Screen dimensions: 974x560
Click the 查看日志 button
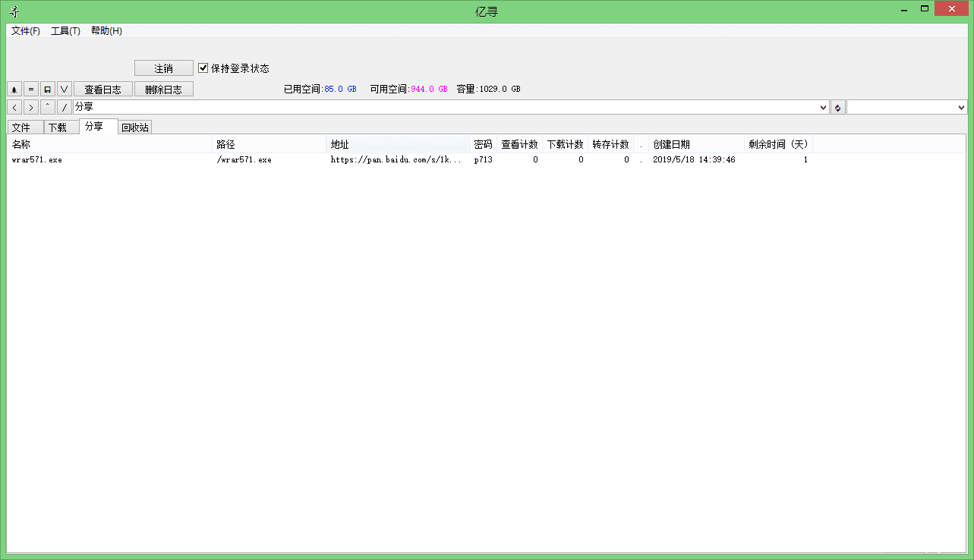click(x=103, y=90)
